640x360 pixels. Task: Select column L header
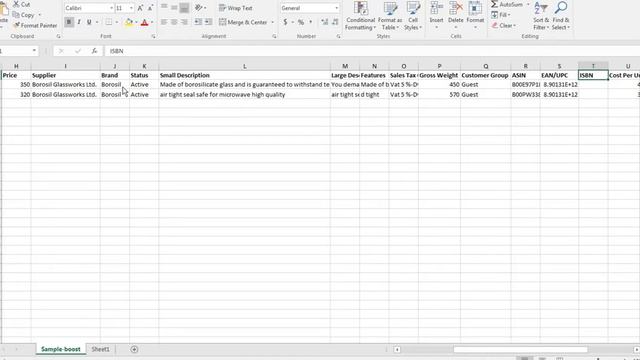point(244,66)
